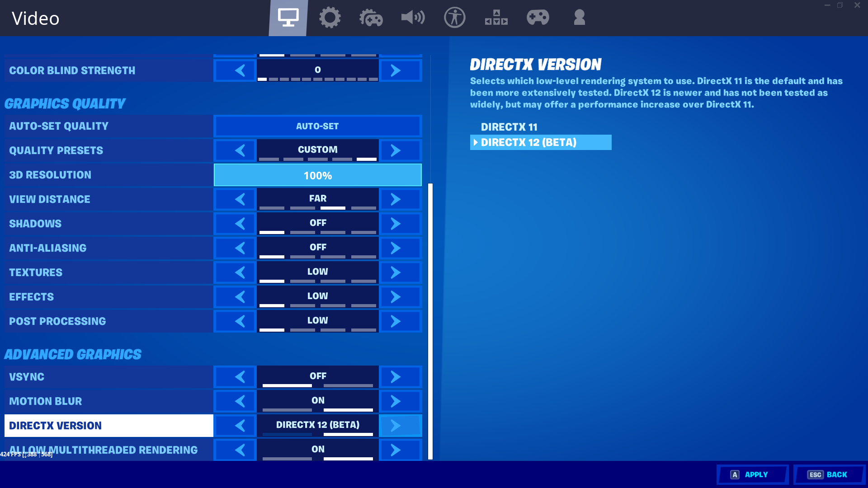Select DirectX 11 rendering option
Screen dimensions: 868x488
pos(509,127)
